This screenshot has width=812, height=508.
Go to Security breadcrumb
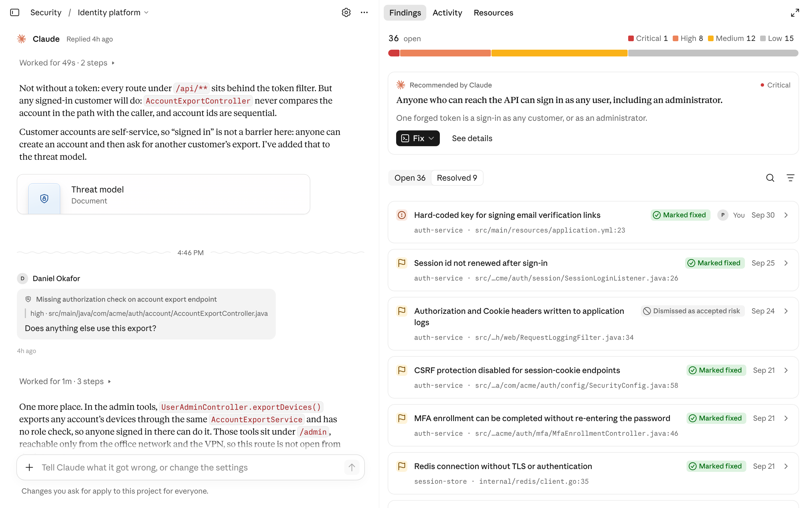46,12
